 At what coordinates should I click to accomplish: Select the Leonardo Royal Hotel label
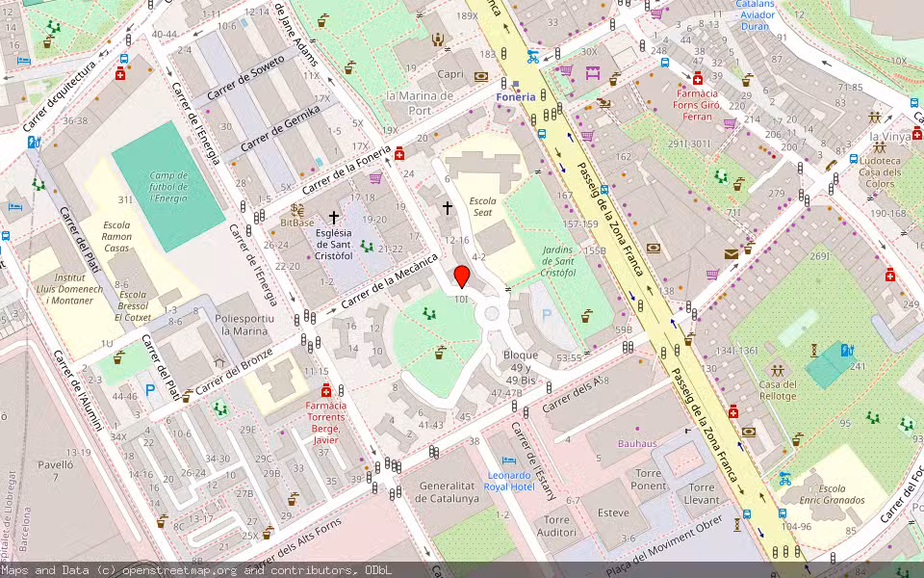tap(509, 481)
